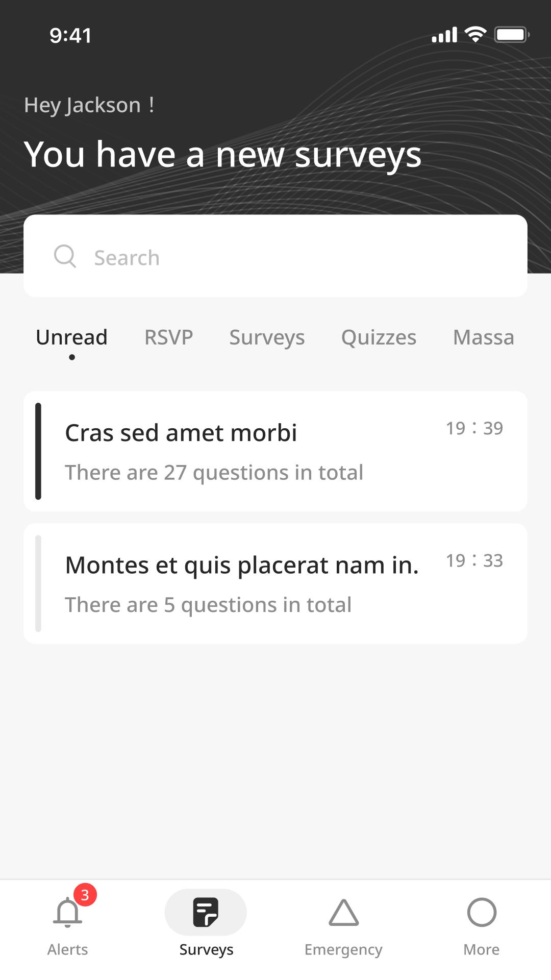This screenshot has height=980, width=551.
Task: Check the Wi-Fi status icon
Action: tap(475, 34)
